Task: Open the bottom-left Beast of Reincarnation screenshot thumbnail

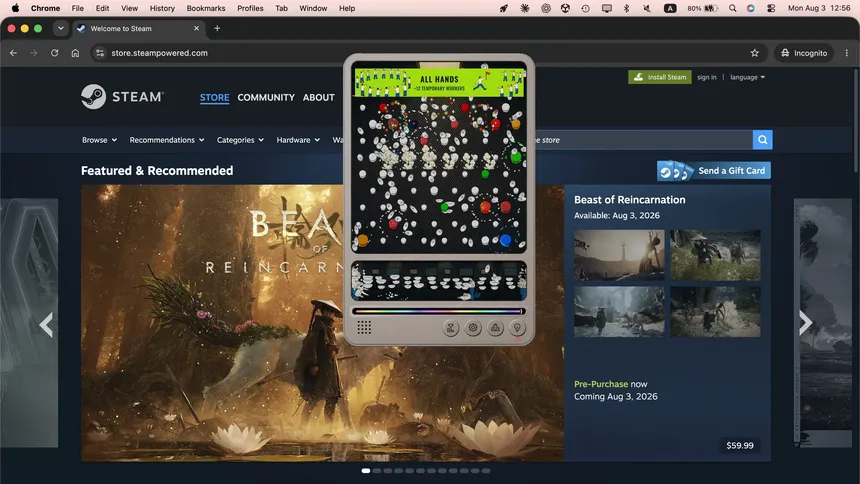Action: [x=619, y=312]
